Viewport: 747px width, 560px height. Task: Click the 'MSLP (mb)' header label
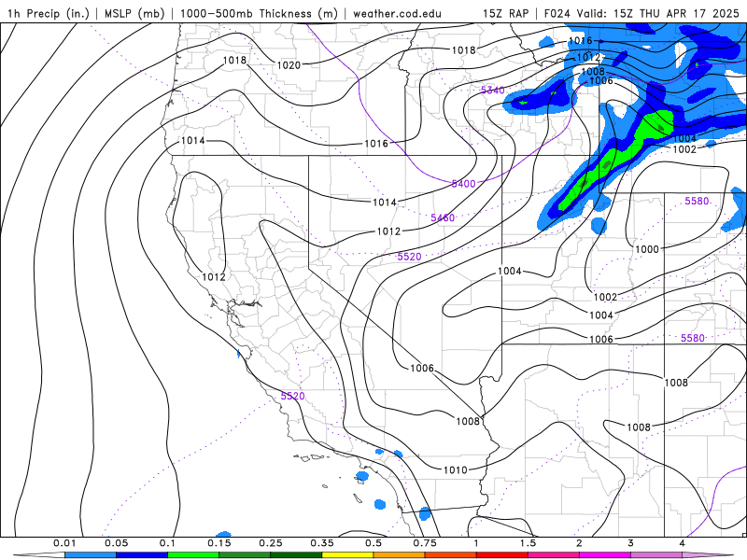[134, 13]
